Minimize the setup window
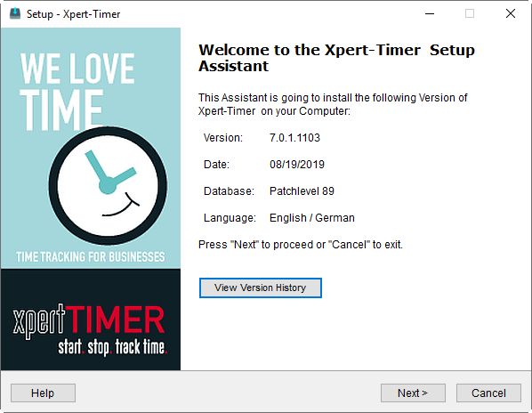Image resolution: width=532 pixels, height=413 pixels. pos(430,14)
